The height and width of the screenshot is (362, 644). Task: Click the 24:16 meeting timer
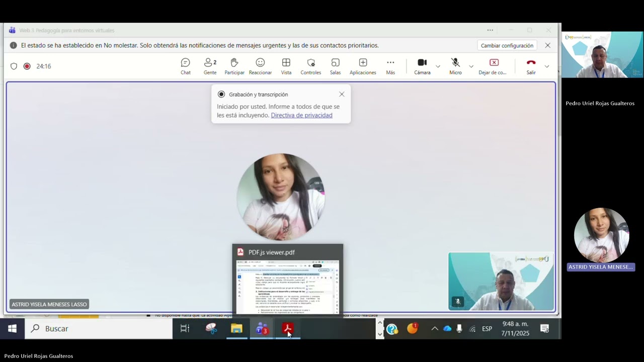click(x=43, y=66)
